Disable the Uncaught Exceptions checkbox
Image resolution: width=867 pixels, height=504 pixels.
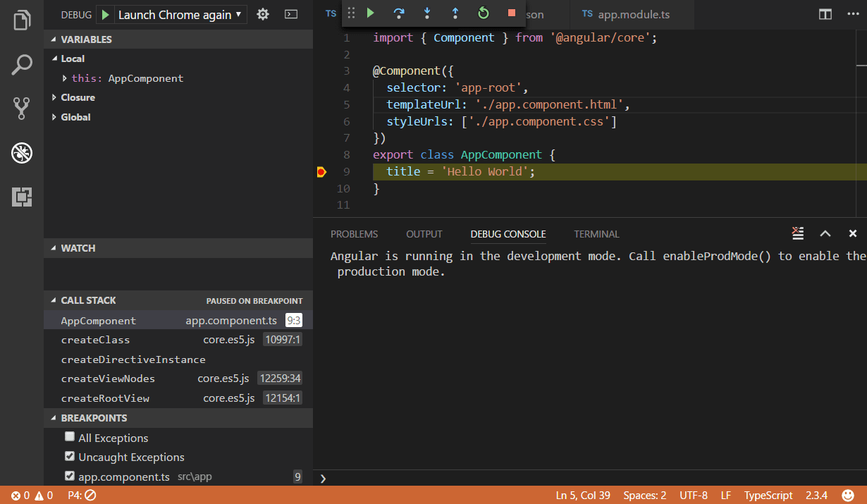69,456
